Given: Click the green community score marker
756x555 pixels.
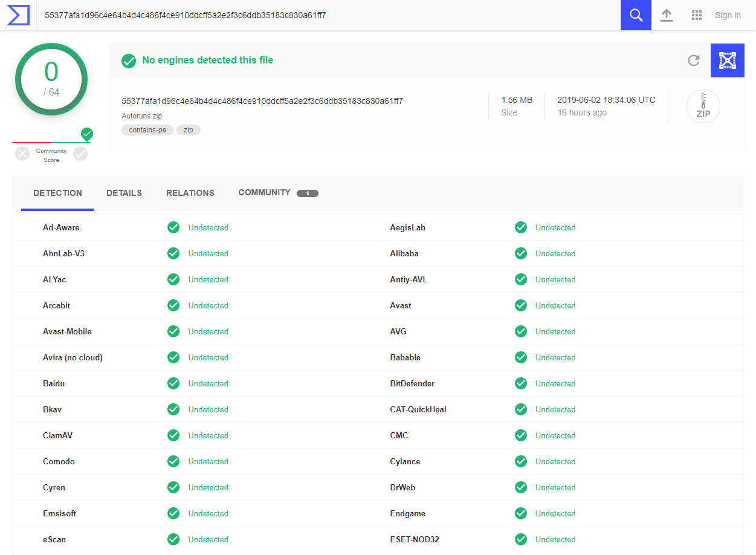Looking at the screenshot, I should (x=87, y=134).
